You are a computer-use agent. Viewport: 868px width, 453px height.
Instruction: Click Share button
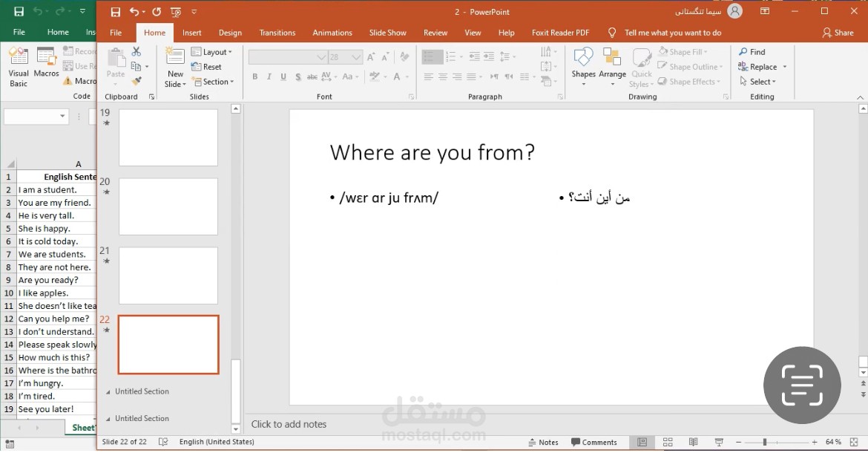pyautogui.click(x=838, y=33)
